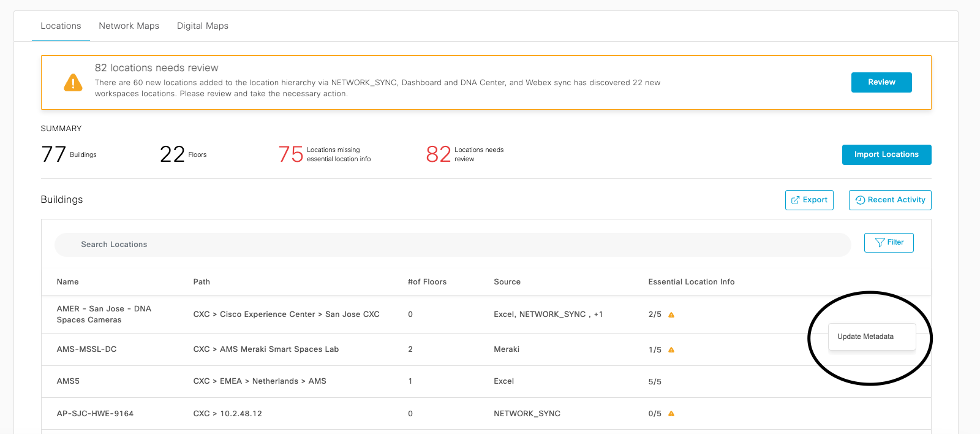The height and width of the screenshot is (434, 980).
Task: Open AP-SJC-HWE-9164 building entry
Action: point(95,414)
